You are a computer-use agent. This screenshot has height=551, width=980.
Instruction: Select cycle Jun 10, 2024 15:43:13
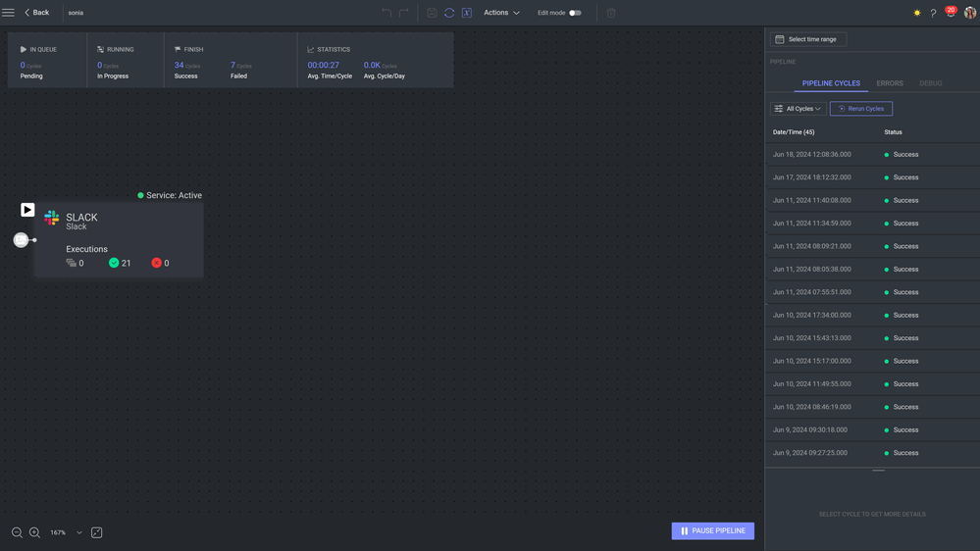(x=872, y=338)
